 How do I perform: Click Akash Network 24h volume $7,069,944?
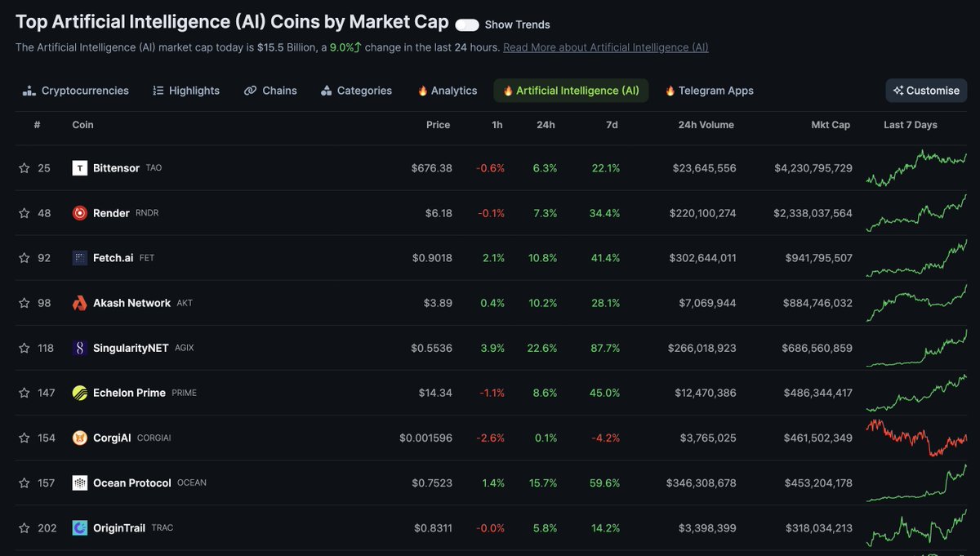coord(707,303)
